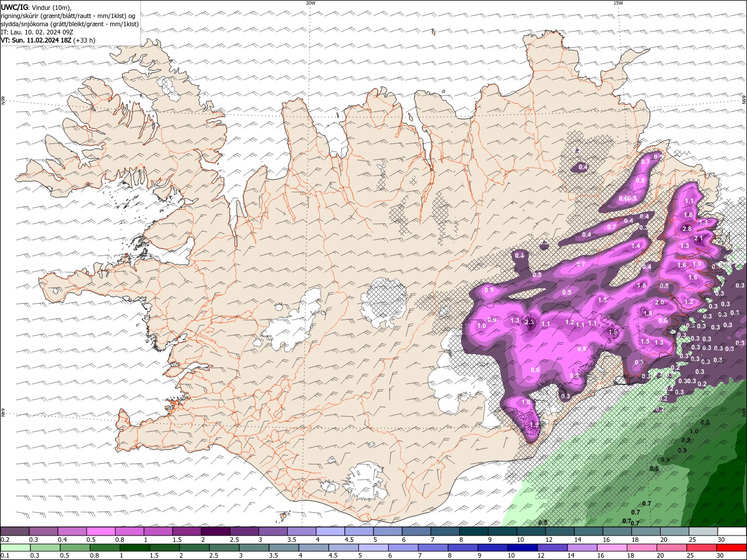Click the pale green first swatch of bottom legend
The width and height of the screenshot is (747, 560).
pos(15,548)
